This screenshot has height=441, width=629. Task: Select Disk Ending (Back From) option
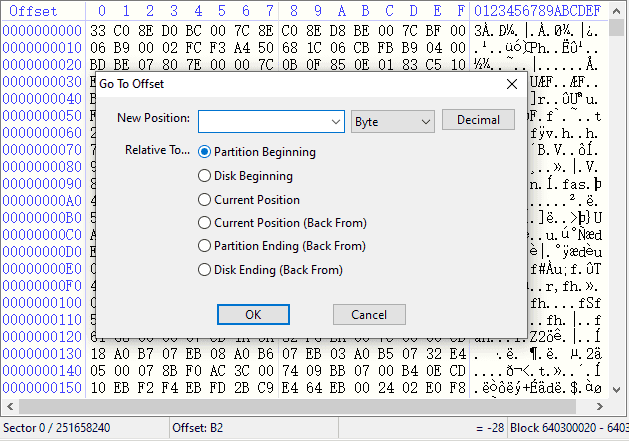point(205,269)
